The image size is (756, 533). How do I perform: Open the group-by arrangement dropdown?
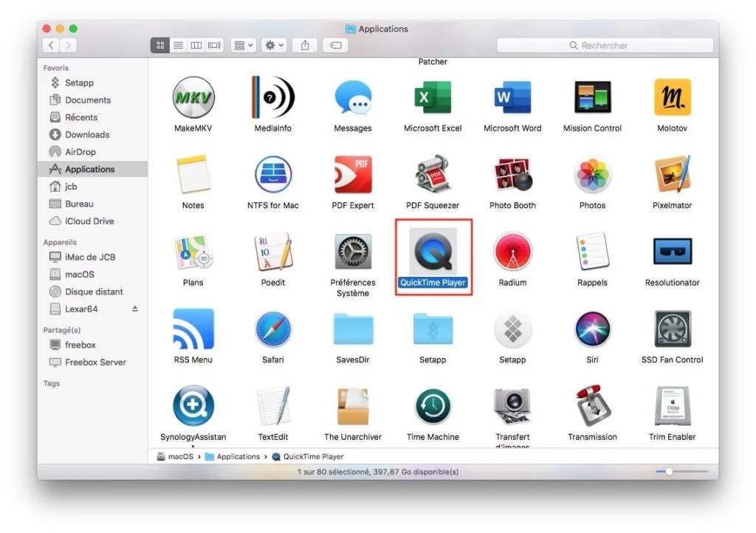(243, 45)
